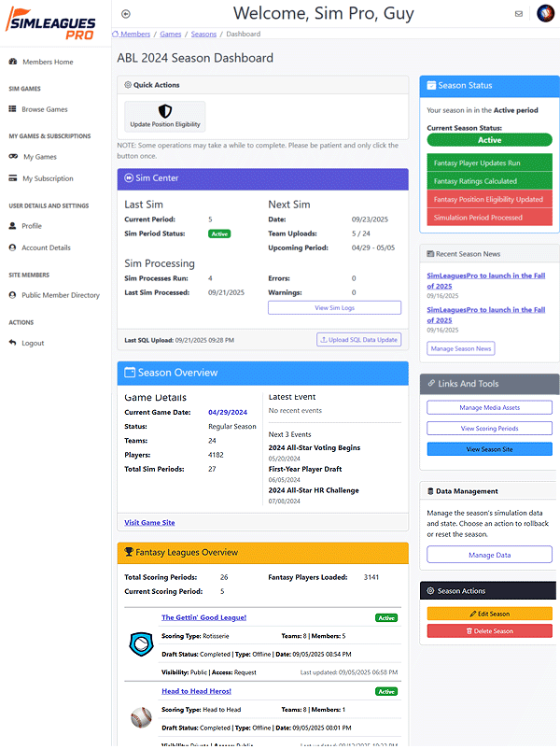Image resolution: width=560 pixels, height=749 pixels.
Task: Click the back arrow icon in header
Action: 126,14
